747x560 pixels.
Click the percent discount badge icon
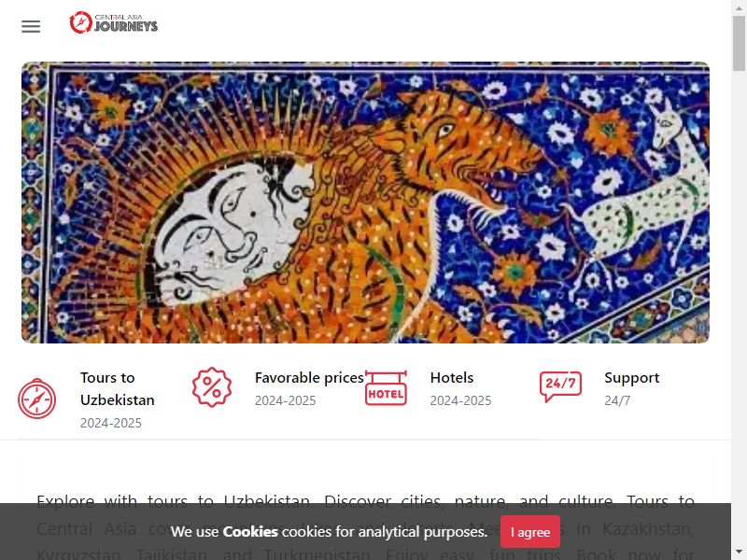(x=212, y=386)
